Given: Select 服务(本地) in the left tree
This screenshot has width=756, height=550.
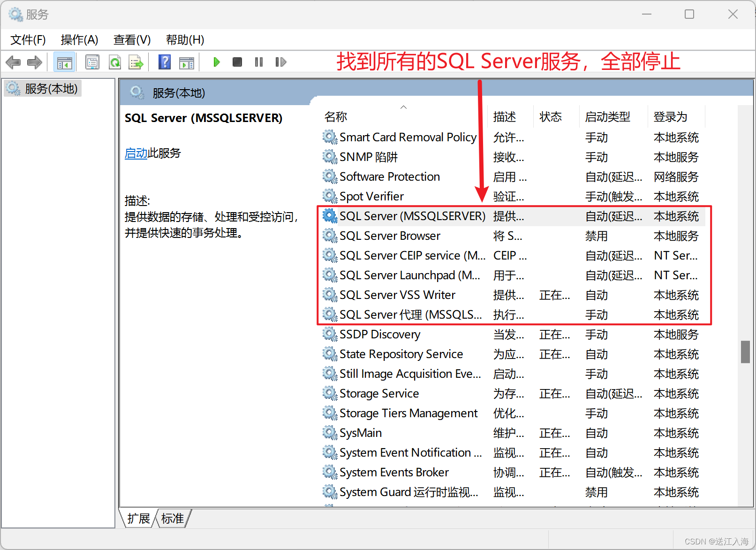Looking at the screenshot, I should 51,88.
